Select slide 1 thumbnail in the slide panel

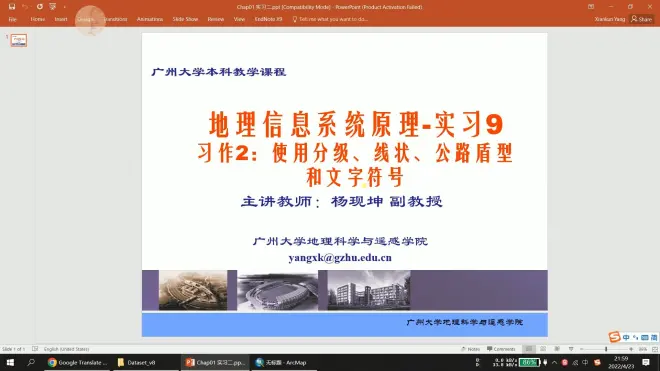pyautogui.click(x=19, y=40)
